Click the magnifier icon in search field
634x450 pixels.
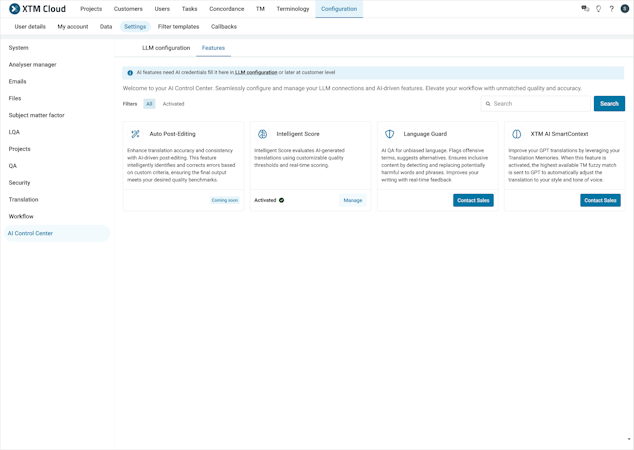coord(488,104)
